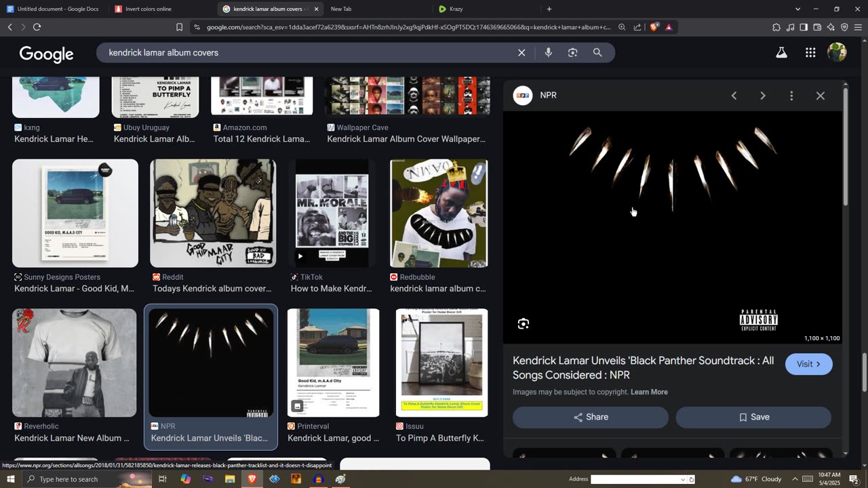Open Brave Rewards triangle icon
868x488 pixels.
pyautogui.click(x=669, y=27)
